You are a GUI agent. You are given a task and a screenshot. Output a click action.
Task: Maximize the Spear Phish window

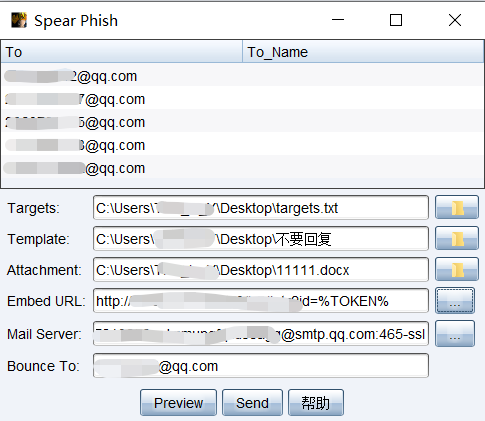[396, 20]
